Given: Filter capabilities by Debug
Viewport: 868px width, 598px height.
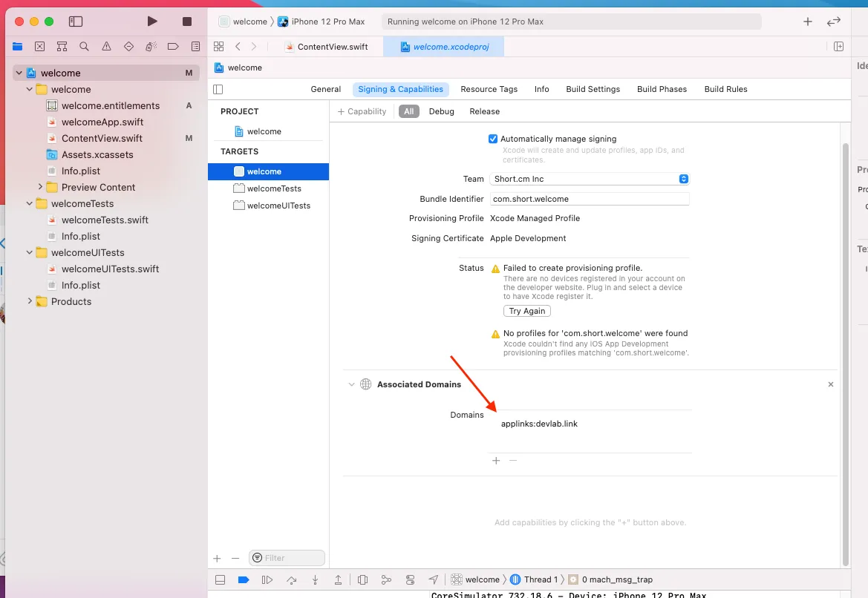Looking at the screenshot, I should point(441,111).
